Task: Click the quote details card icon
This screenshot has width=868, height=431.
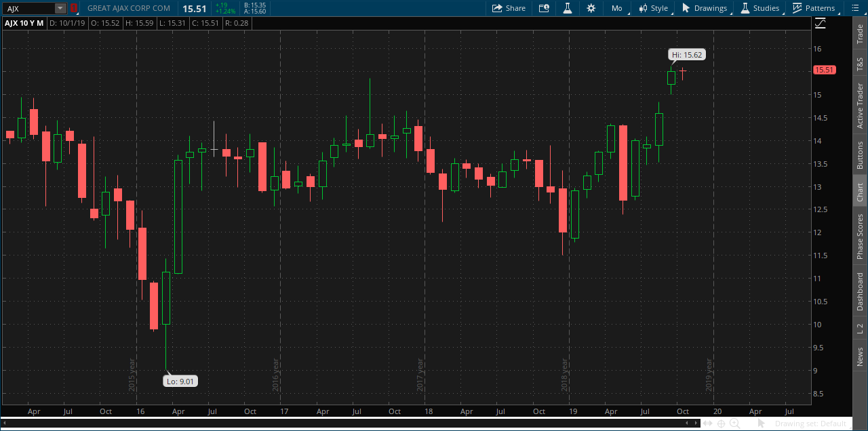Action: 544,8
